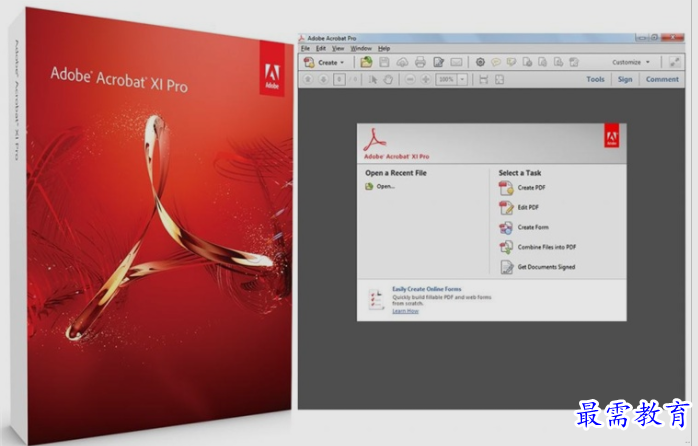Click the Open file folder icon

366,62
